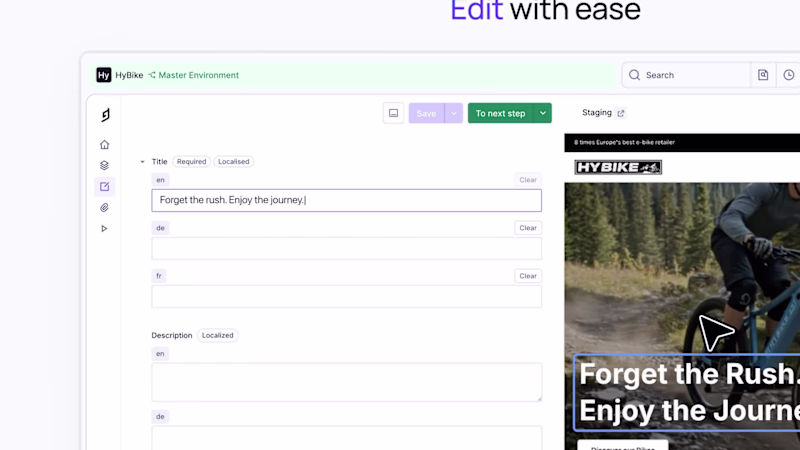Click the Required tag on Title
Screen dimensions: 800x450
tap(191, 162)
